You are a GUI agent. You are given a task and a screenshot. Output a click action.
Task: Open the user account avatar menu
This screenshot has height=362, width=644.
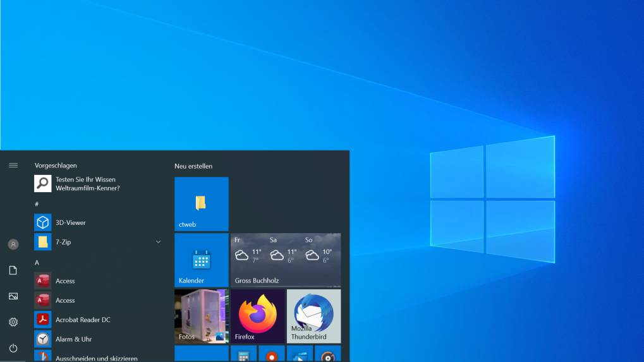point(13,244)
